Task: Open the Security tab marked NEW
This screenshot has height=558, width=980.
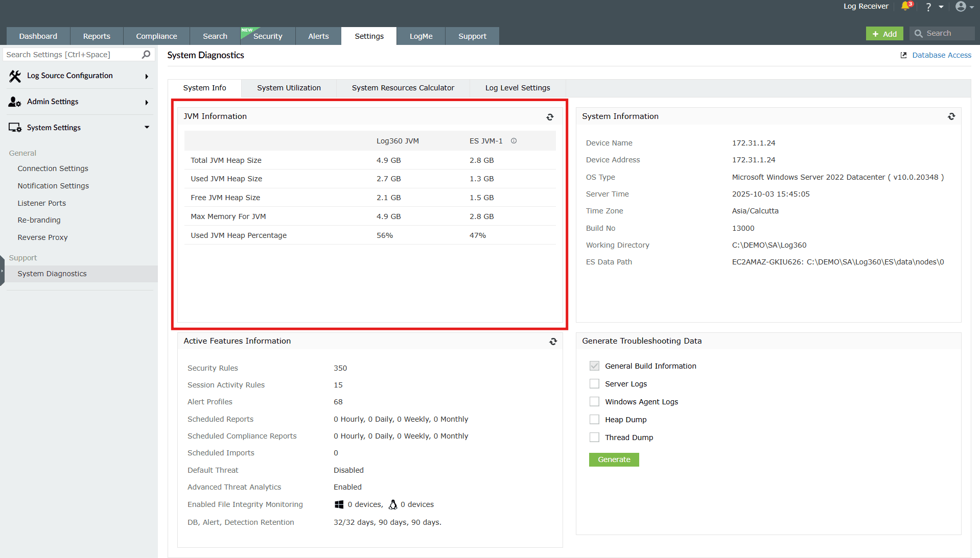Action: pyautogui.click(x=268, y=36)
